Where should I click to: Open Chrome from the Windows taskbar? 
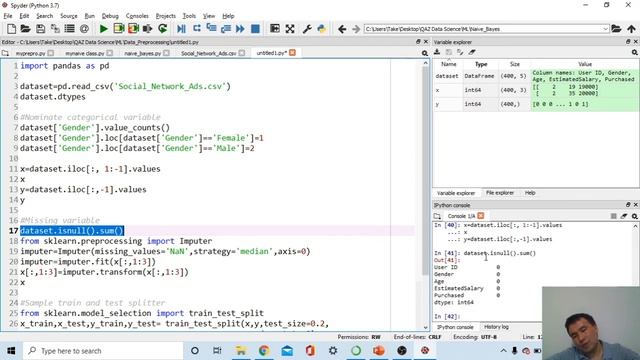(264, 351)
